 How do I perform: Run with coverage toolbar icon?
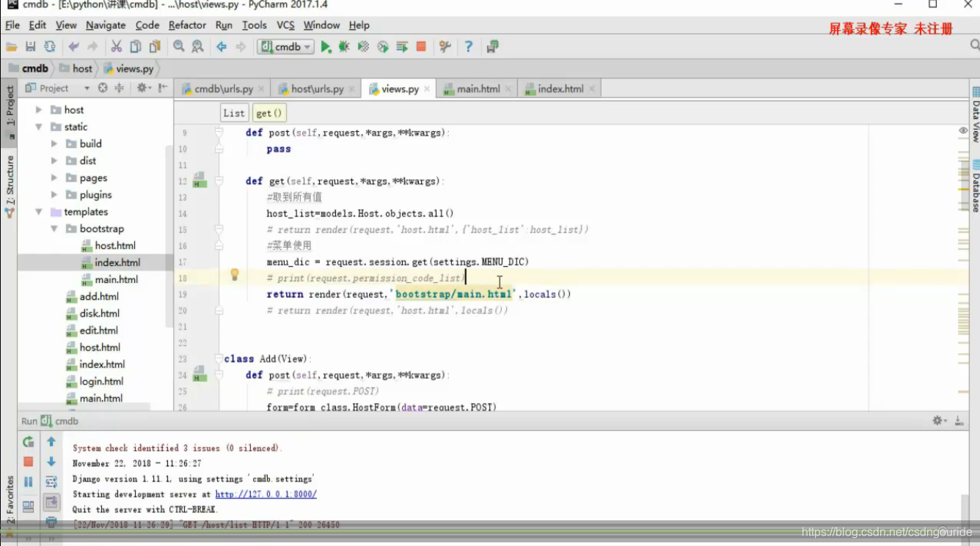tap(363, 47)
